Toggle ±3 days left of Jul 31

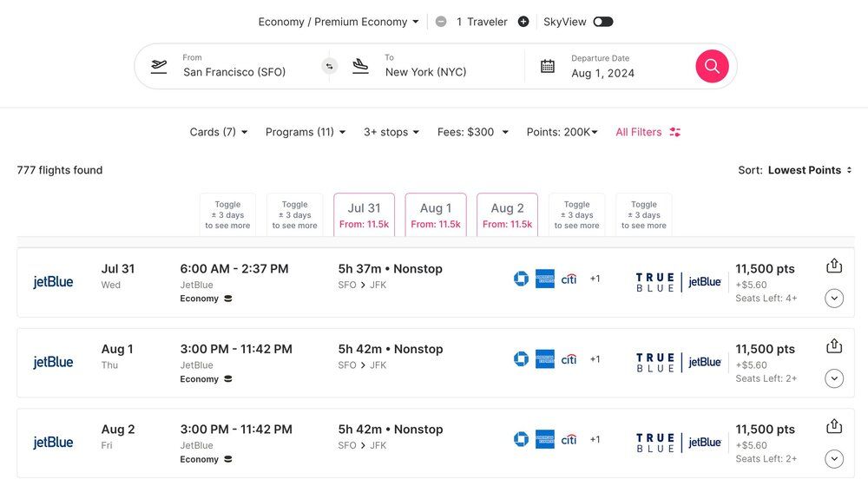[x=294, y=214]
